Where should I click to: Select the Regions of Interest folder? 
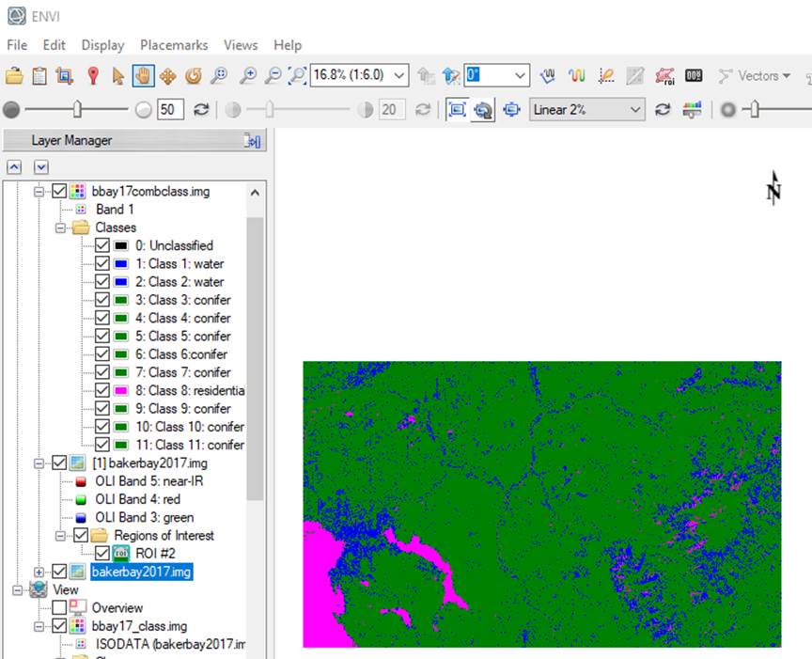(164, 536)
